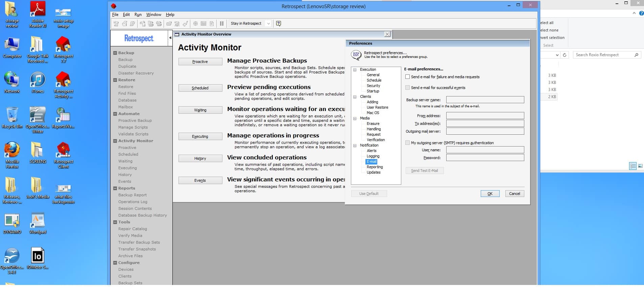Open Operations Log in the sidebar

(x=133, y=202)
